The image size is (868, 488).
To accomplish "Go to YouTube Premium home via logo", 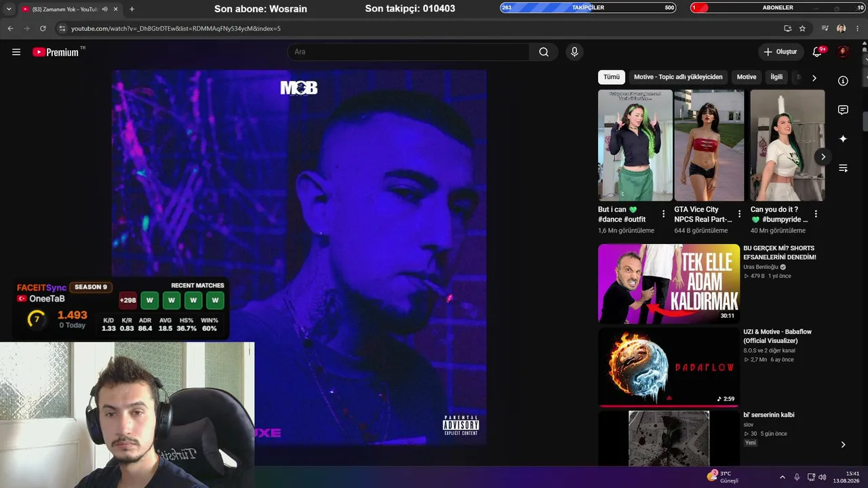I will (x=56, y=52).
